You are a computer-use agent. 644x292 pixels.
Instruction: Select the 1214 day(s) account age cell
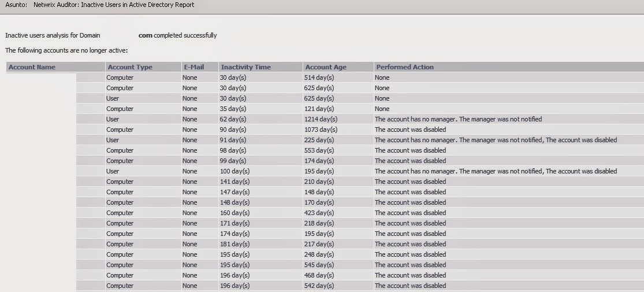point(321,119)
